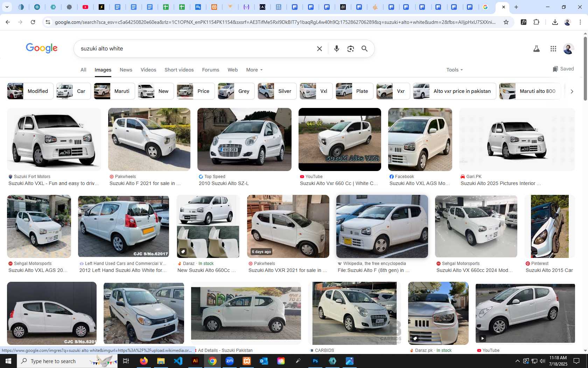Open Visual Studio Code from taskbar
This screenshot has height=368, width=588.
pos(178,361)
